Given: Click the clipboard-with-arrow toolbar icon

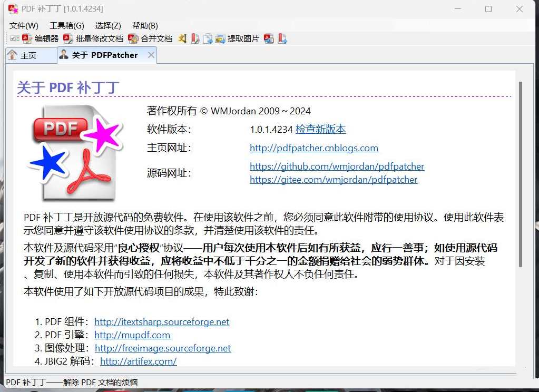Looking at the screenshot, I should [x=208, y=38].
